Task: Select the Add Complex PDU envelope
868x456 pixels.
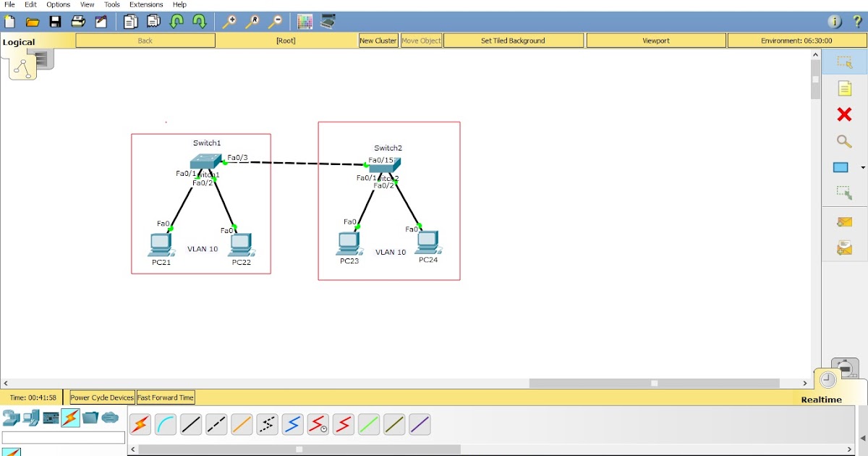Action: click(x=844, y=248)
